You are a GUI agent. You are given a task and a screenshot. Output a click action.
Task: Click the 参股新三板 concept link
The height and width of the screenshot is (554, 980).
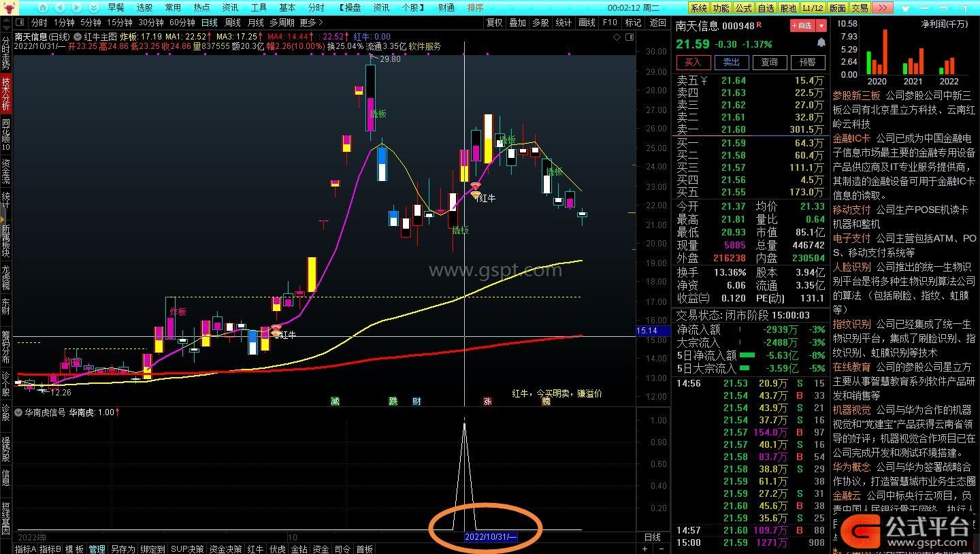click(x=856, y=95)
